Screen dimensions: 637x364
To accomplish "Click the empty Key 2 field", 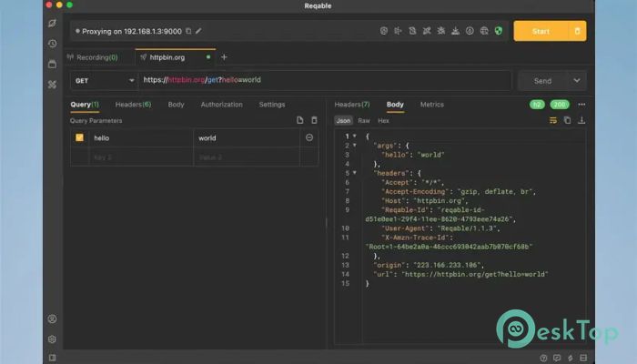I will click(x=141, y=157).
